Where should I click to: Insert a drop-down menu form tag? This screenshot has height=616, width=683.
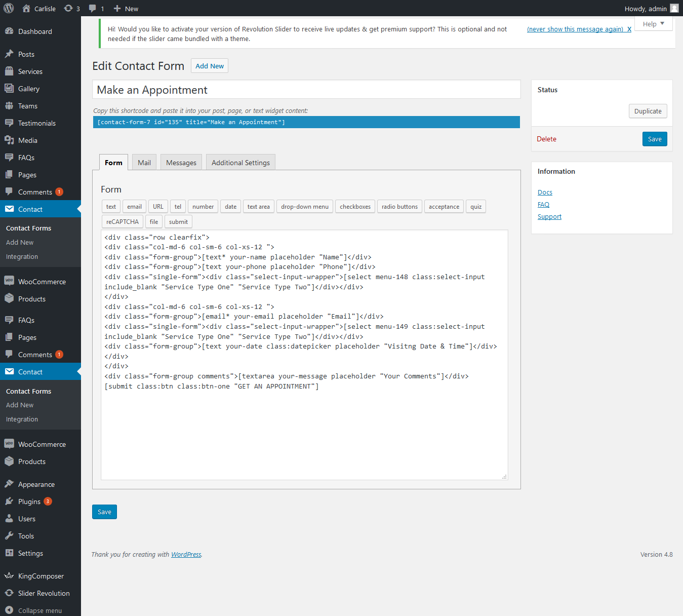[304, 207]
